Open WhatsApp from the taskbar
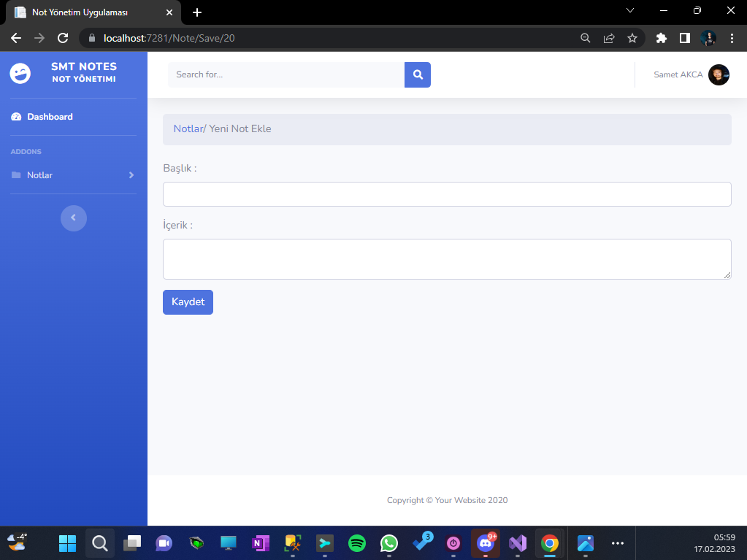The height and width of the screenshot is (560, 747). tap(388, 543)
